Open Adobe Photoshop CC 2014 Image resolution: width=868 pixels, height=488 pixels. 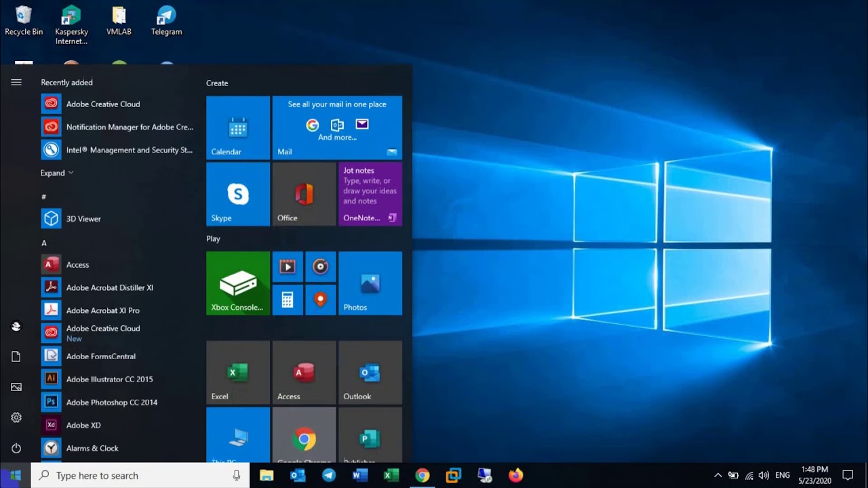click(117, 402)
